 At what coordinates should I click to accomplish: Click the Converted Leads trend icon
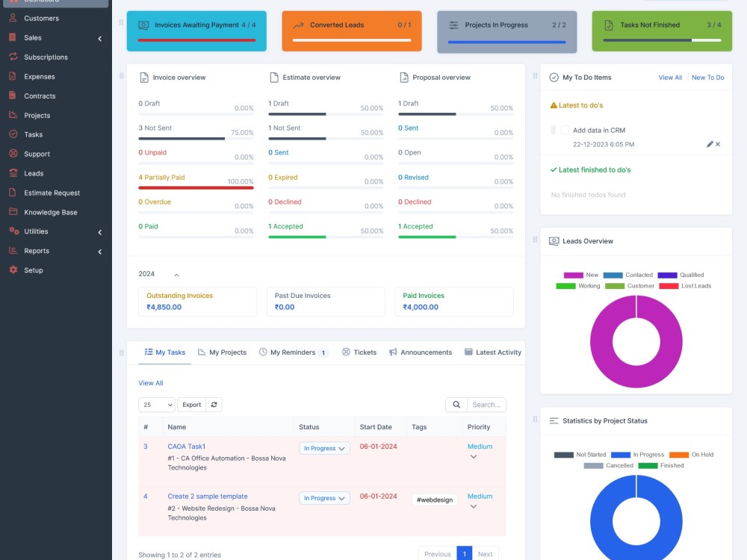click(298, 25)
